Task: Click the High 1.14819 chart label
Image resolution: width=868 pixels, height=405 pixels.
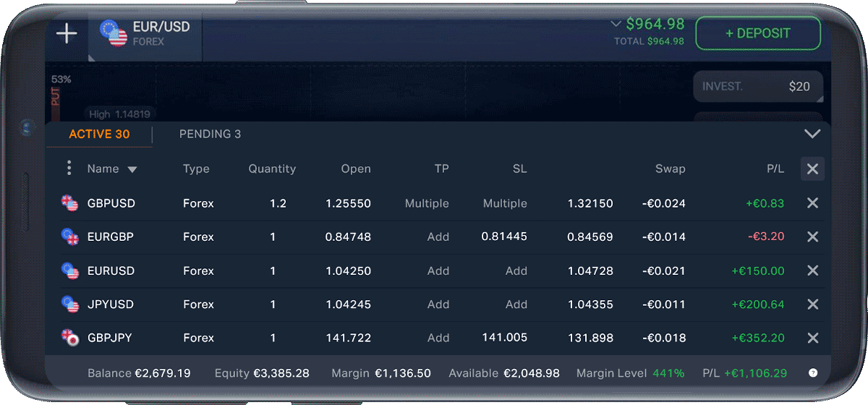Action: pos(119,114)
